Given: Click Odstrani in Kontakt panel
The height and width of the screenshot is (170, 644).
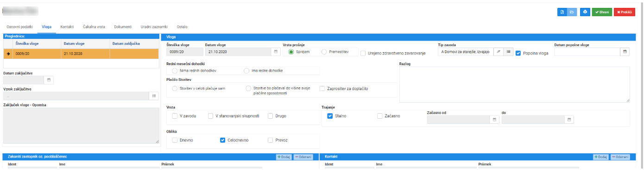Looking at the screenshot, I should [x=620, y=157].
